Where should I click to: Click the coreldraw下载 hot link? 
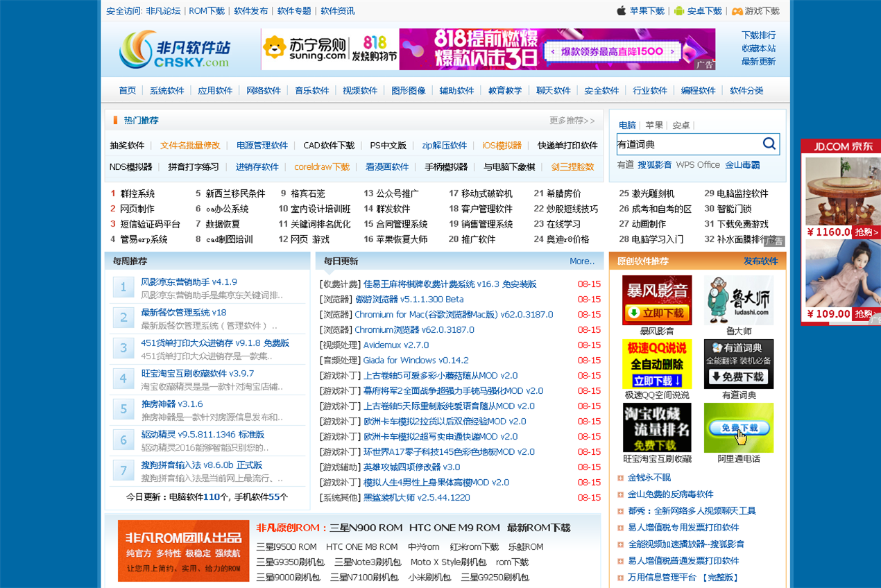pyautogui.click(x=322, y=166)
